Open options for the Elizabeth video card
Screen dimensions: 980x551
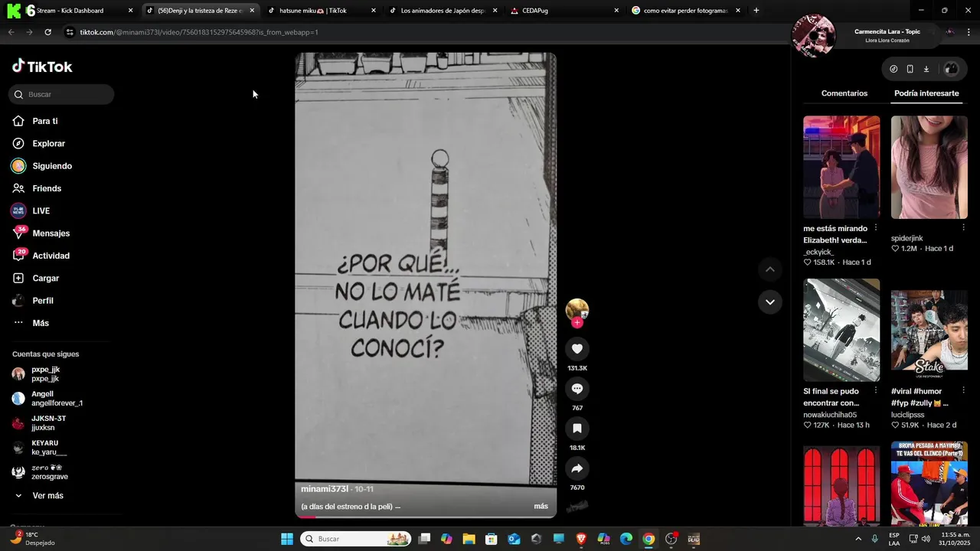876,228
